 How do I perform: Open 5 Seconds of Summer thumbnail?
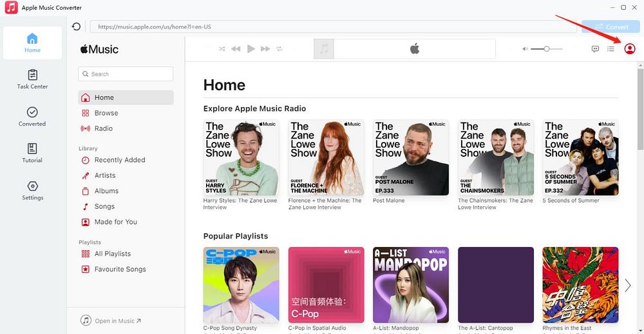(x=580, y=157)
